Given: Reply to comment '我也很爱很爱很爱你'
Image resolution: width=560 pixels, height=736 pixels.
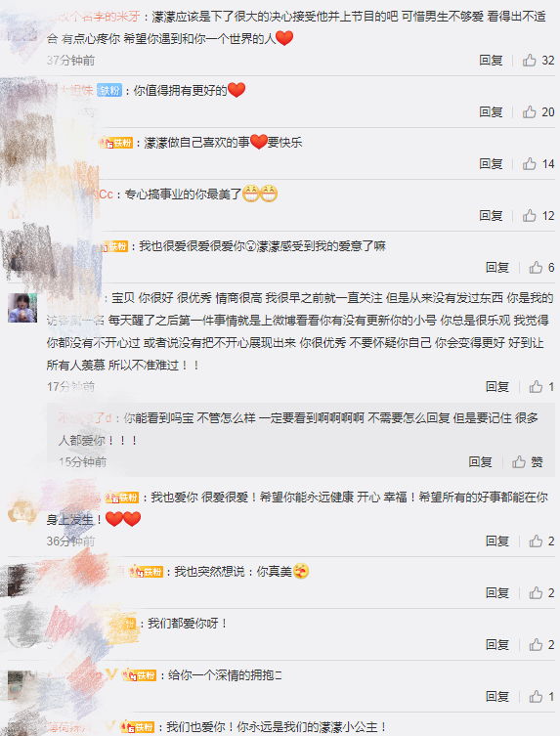Looking at the screenshot, I should 497,267.
